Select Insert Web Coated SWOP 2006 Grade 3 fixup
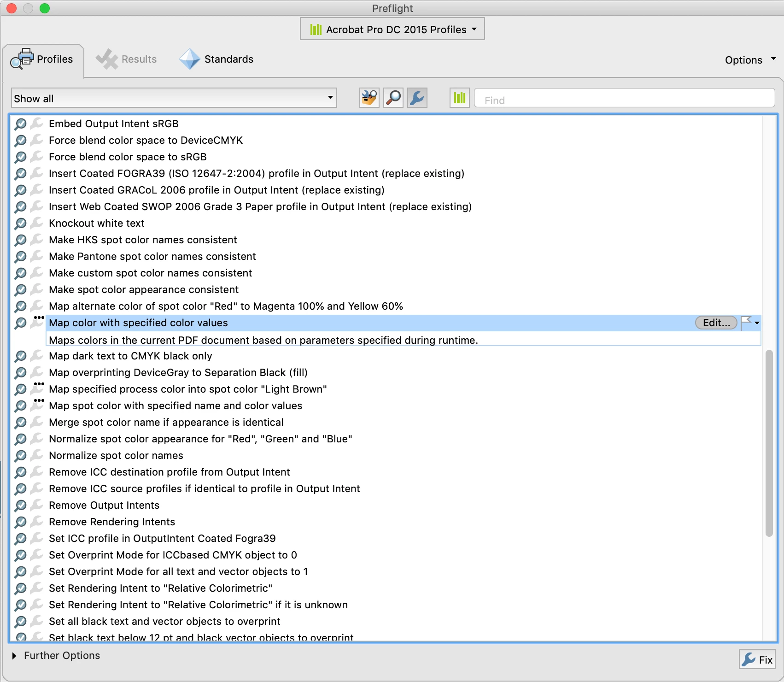 click(260, 206)
